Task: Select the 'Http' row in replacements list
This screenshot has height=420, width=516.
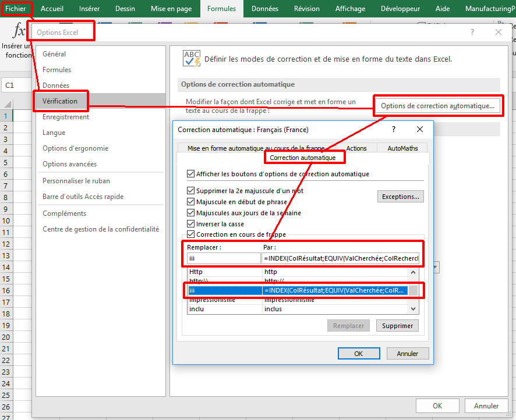Action: [x=298, y=272]
